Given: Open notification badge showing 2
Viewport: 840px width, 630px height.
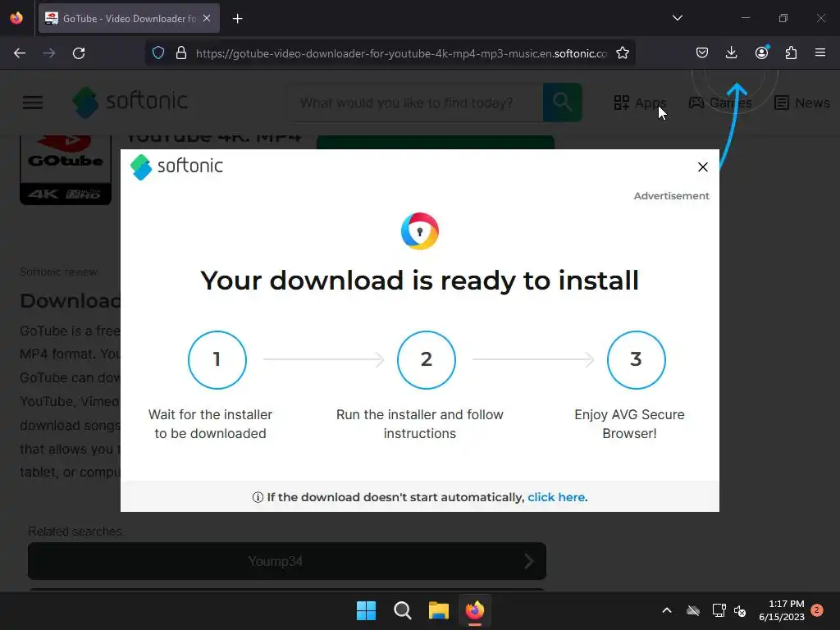Looking at the screenshot, I should coord(817,609).
